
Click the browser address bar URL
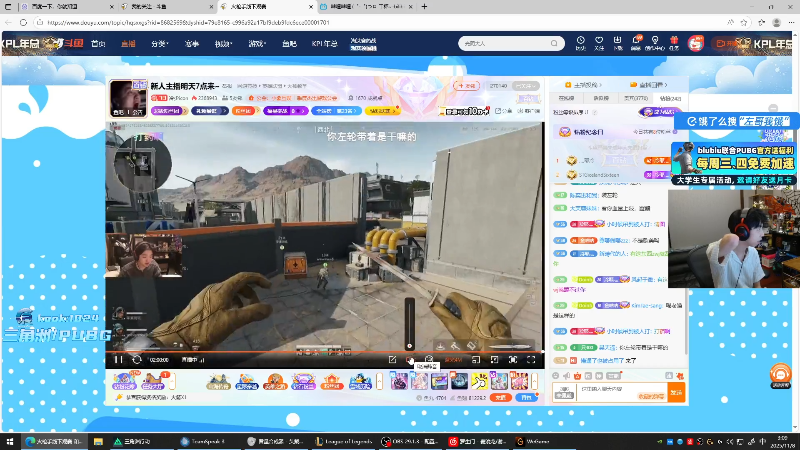click(188, 22)
